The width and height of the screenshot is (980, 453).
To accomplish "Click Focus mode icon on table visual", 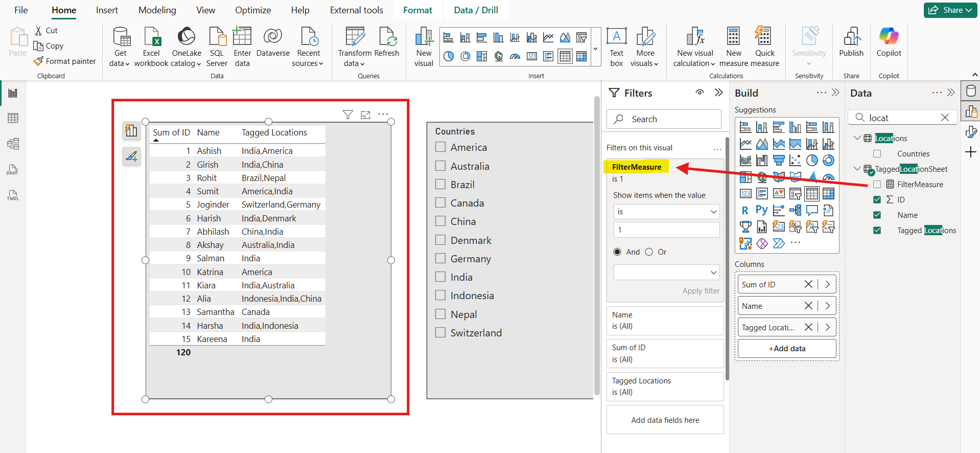I will coord(365,115).
